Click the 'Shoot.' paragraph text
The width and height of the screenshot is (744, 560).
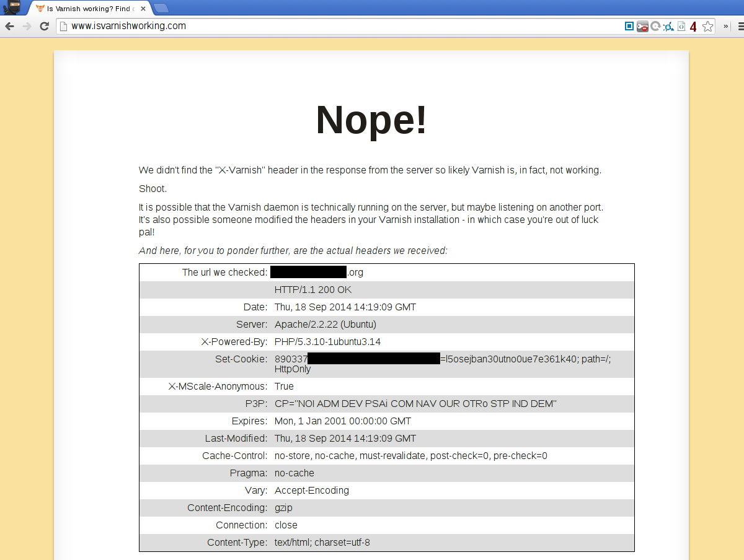tap(153, 189)
